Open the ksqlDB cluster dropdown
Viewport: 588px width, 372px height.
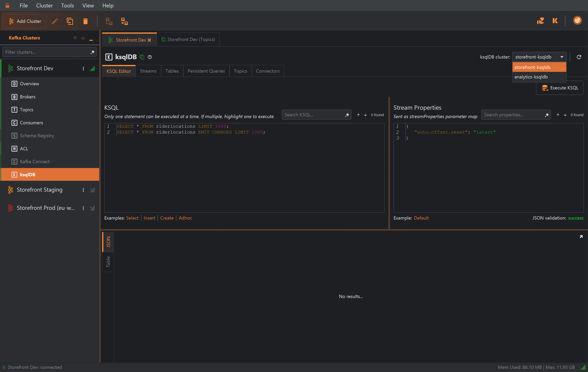pyautogui.click(x=539, y=57)
